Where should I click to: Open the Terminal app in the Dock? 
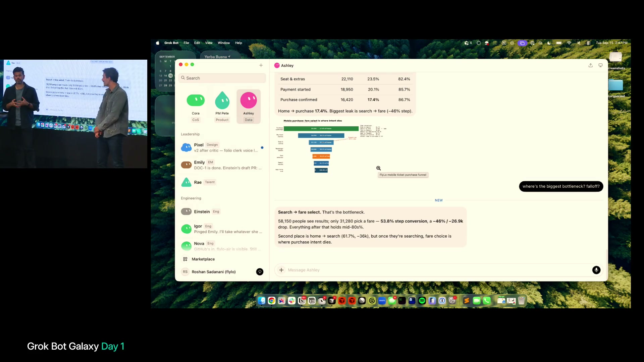point(402,301)
